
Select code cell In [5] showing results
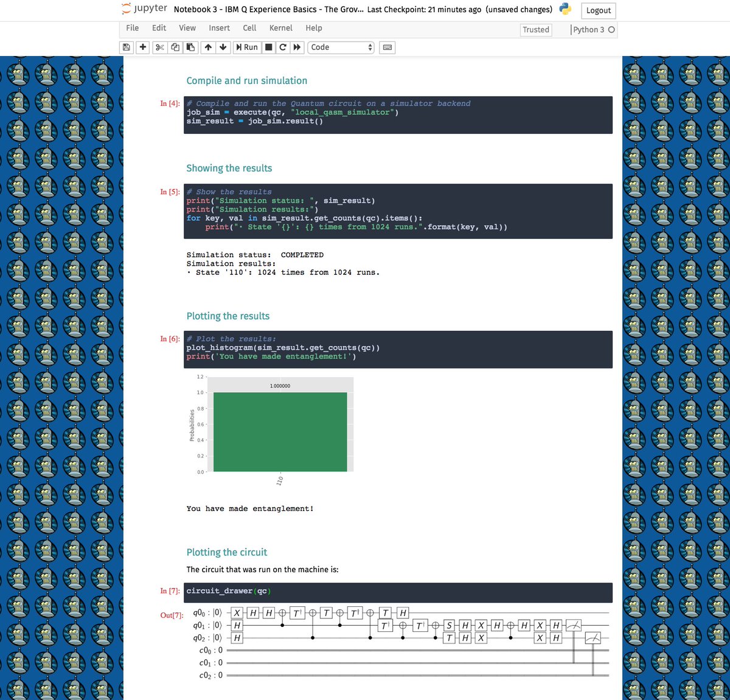[398, 211]
